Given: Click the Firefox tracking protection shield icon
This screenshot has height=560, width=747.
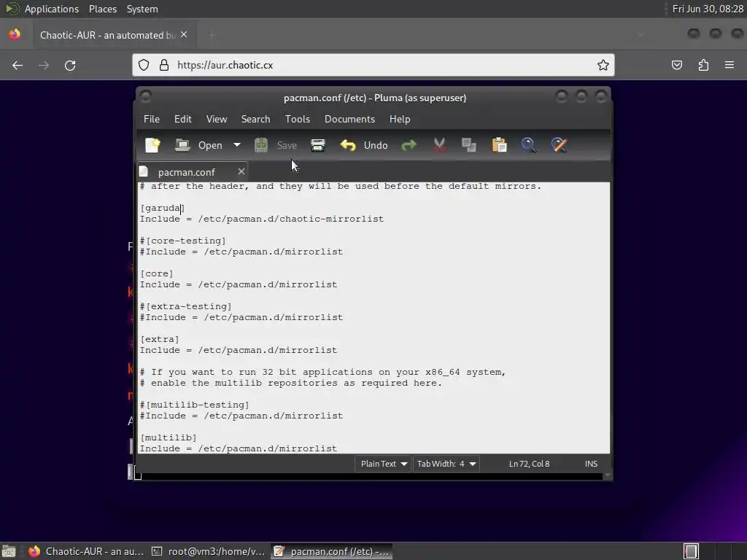Looking at the screenshot, I should point(144,65).
